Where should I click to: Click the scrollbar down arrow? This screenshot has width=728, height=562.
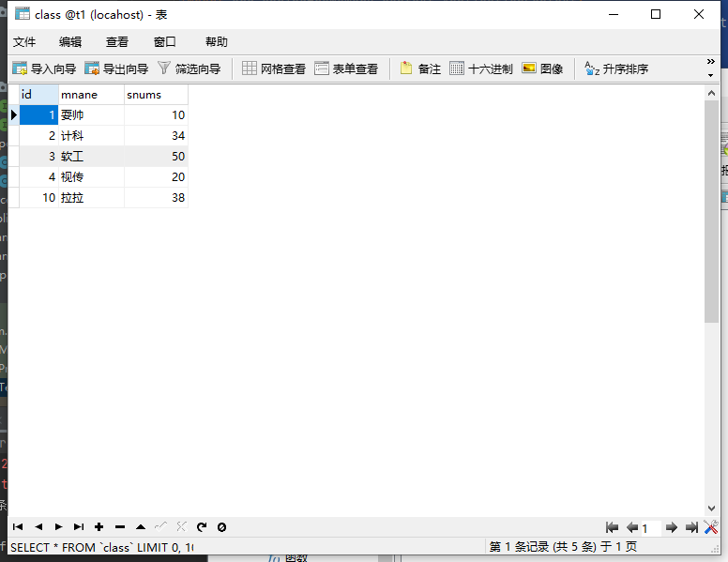711,509
